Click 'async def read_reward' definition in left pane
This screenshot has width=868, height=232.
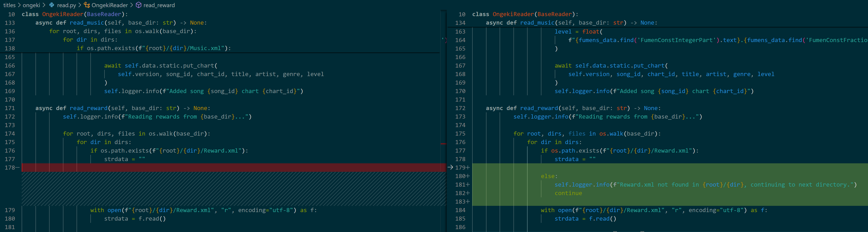click(x=123, y=108)
